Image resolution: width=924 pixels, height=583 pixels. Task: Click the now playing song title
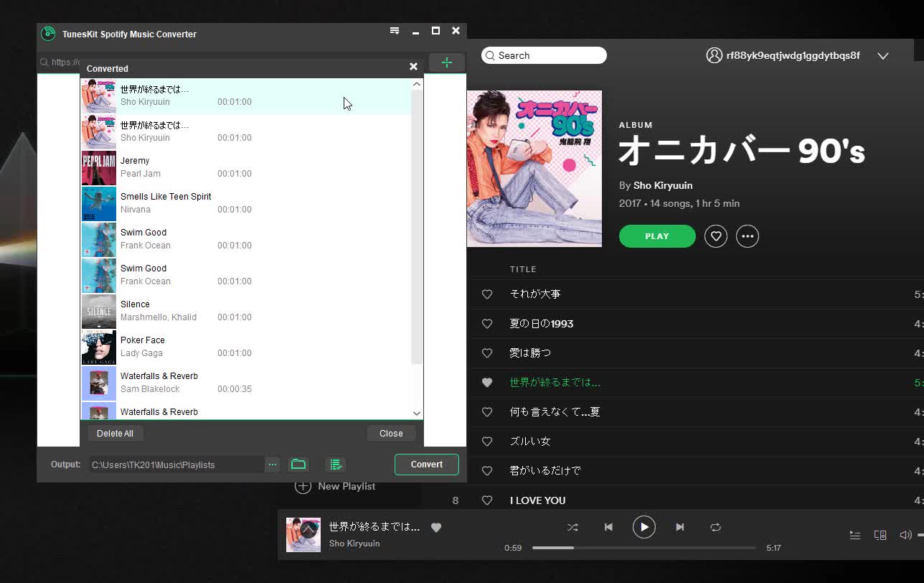pos(374,526)
